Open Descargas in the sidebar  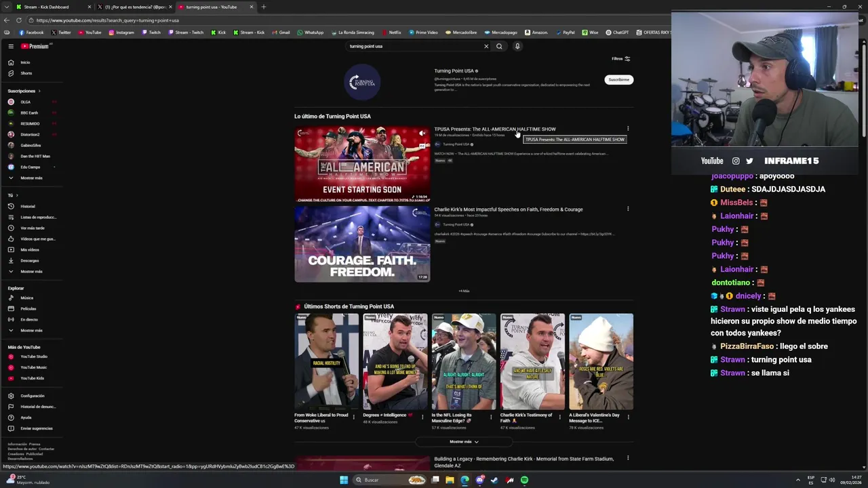[x=31, y=260]
